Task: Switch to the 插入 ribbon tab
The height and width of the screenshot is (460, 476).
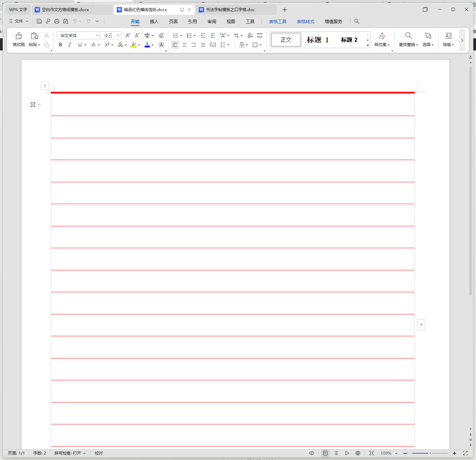Action: (154, 22)
